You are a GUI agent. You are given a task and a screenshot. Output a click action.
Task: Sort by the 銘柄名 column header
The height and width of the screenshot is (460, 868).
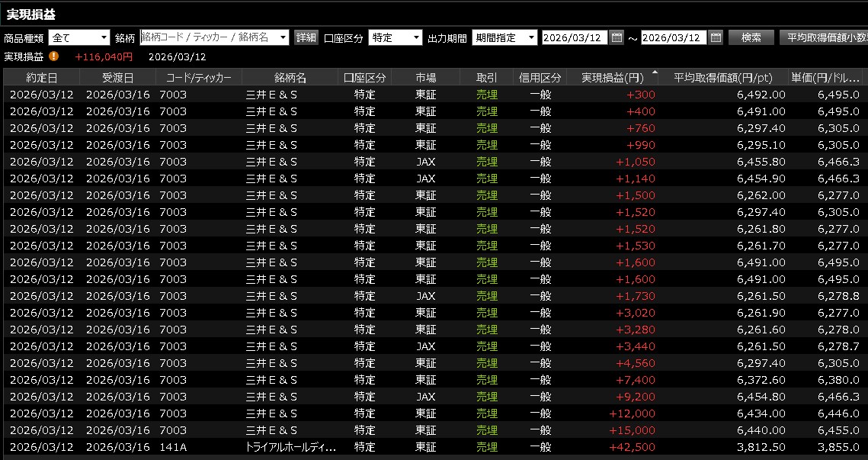[290, 78]
